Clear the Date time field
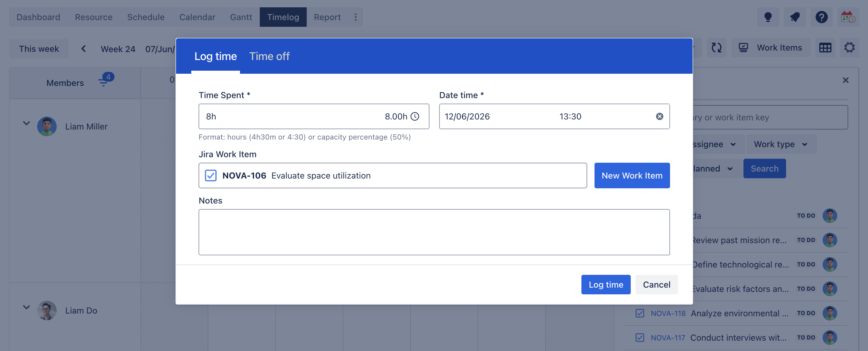868x351 pixels. pos(659,116)
